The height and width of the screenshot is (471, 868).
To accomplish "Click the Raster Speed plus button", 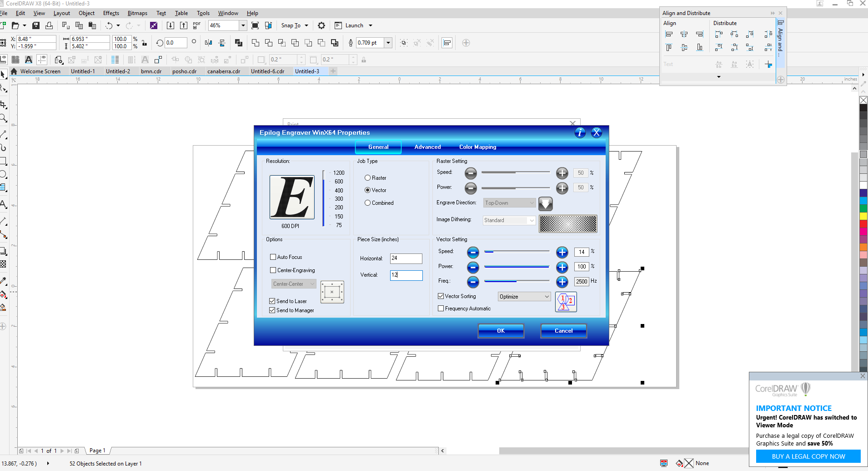I will pyautogui.click(x=562, y=173).
